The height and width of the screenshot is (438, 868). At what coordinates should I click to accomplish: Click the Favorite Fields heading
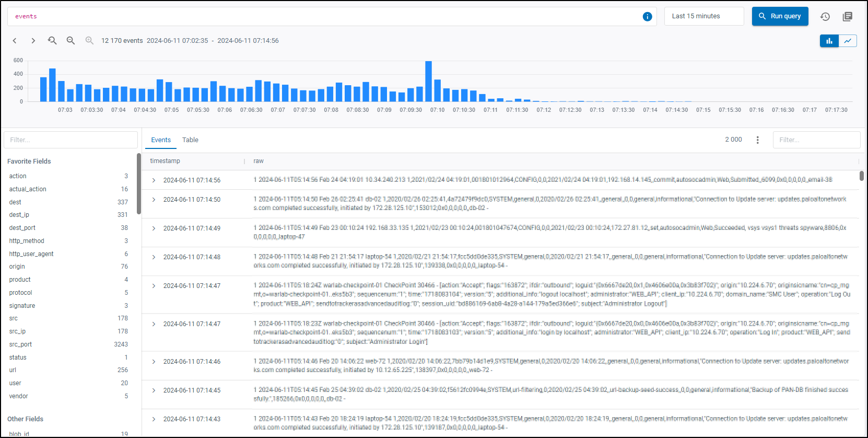tap(29, 162)
